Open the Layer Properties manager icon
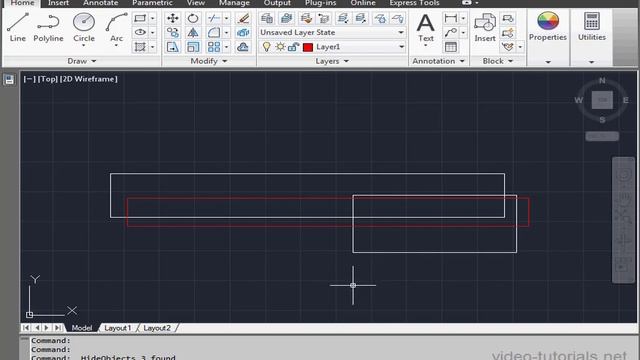The image size is (640, 360). 267,18
